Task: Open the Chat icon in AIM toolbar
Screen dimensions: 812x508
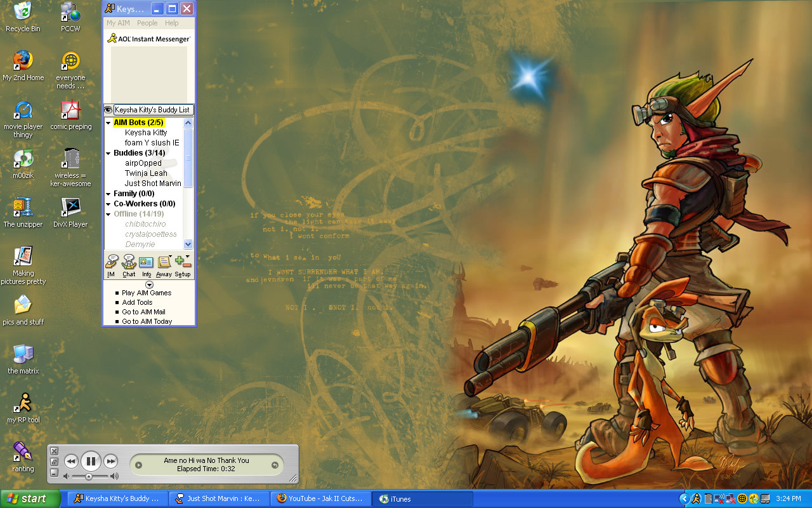Action: (x=129, y=265)
